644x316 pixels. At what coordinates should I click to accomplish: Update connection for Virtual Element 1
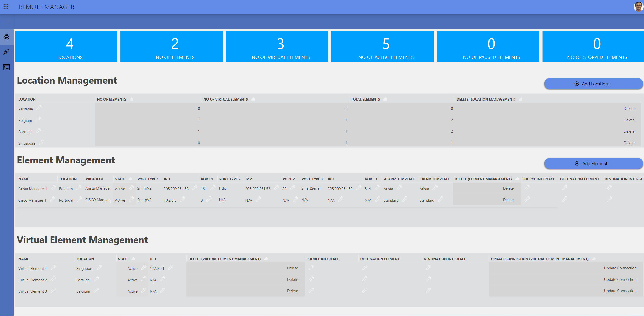(620, 268)
